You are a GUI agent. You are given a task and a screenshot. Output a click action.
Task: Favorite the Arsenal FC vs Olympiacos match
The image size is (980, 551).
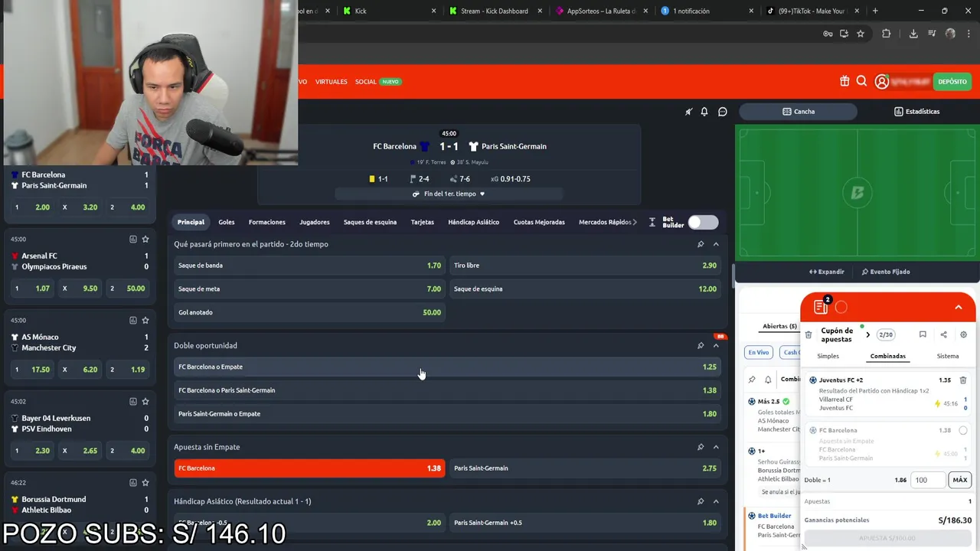pos(145,239)
